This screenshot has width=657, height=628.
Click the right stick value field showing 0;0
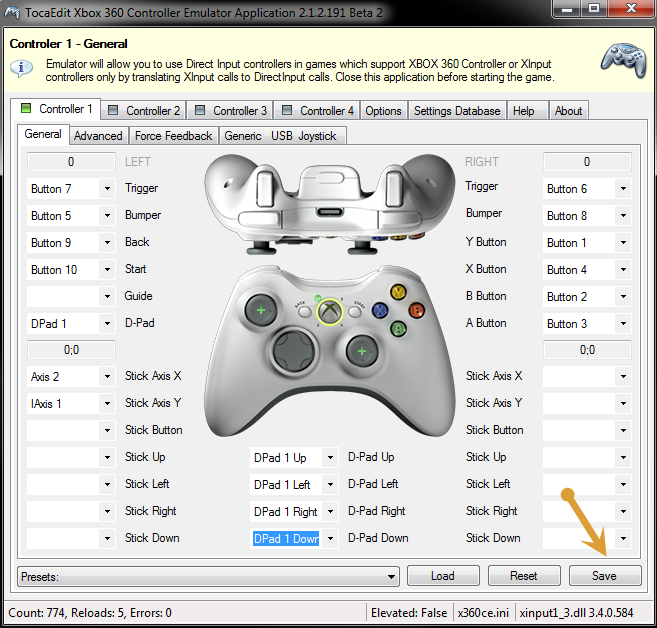tap(587, 350)
